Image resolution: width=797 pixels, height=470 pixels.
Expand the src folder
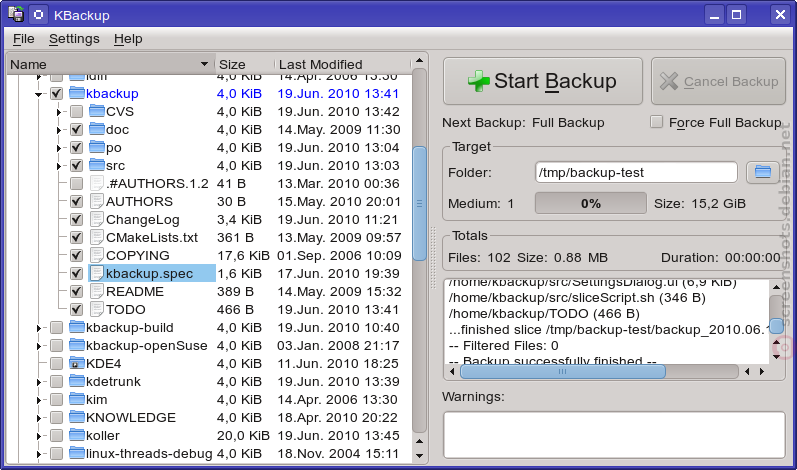pyautogui.click(x=58, y=166)
